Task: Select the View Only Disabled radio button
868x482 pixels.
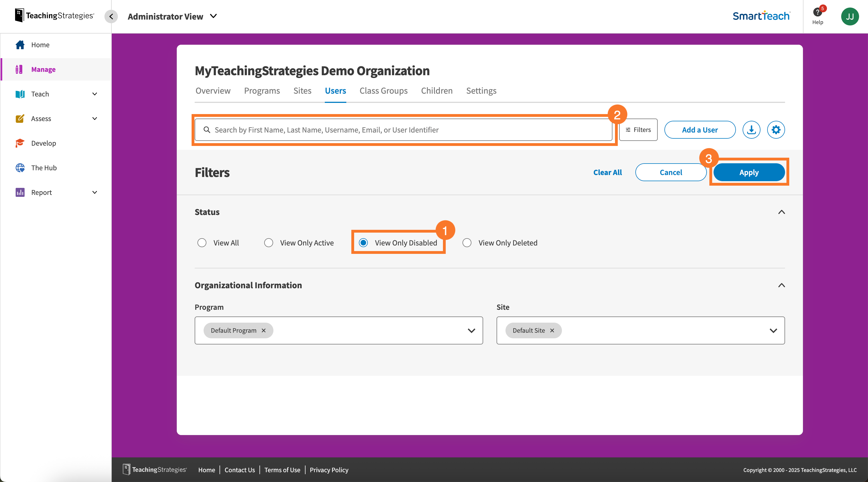Action: pyautogui.click(x=364, y=242)
